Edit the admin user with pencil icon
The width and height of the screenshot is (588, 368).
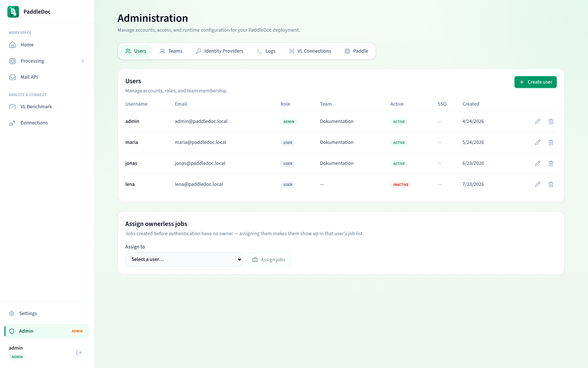(x=537, y=121)
